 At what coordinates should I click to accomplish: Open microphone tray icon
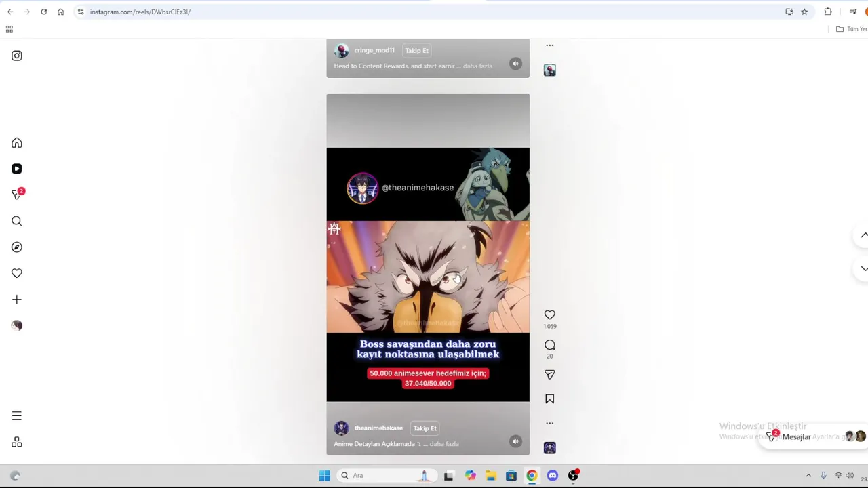(823, 476)
